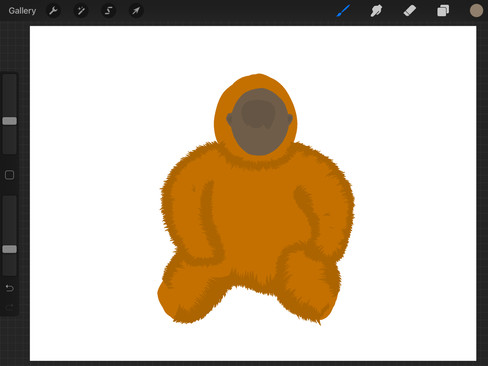488x366 pixels.
Task: Tap the square modify button on the sidebar
Action: 9,175
